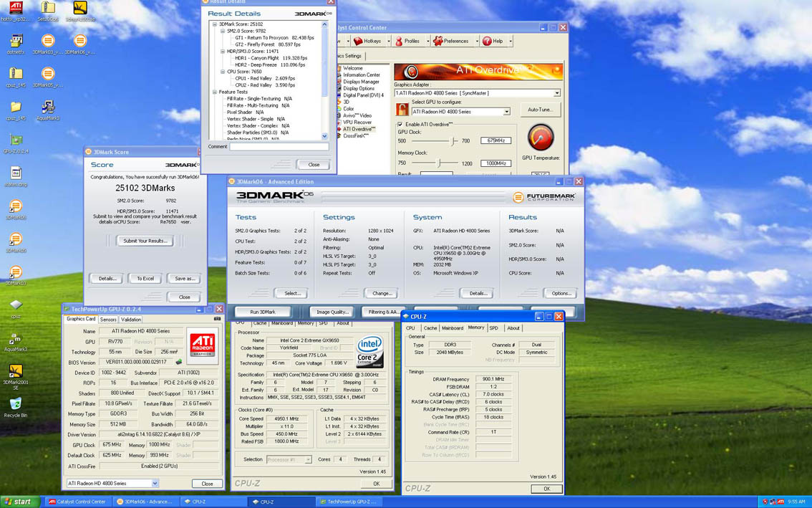Click Change button under Settings

(x=382, y=293)
